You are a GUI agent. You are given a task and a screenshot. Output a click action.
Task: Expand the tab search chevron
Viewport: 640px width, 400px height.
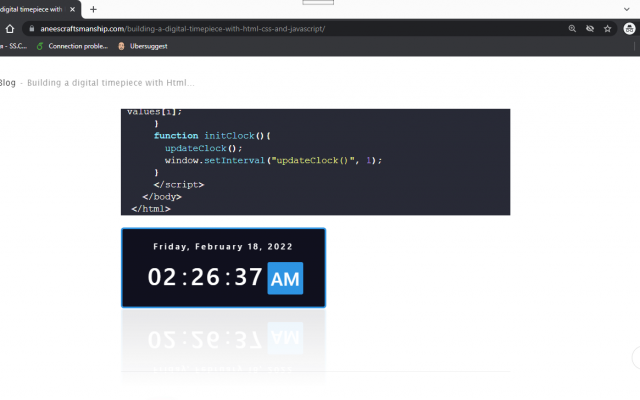click(627, 9)
